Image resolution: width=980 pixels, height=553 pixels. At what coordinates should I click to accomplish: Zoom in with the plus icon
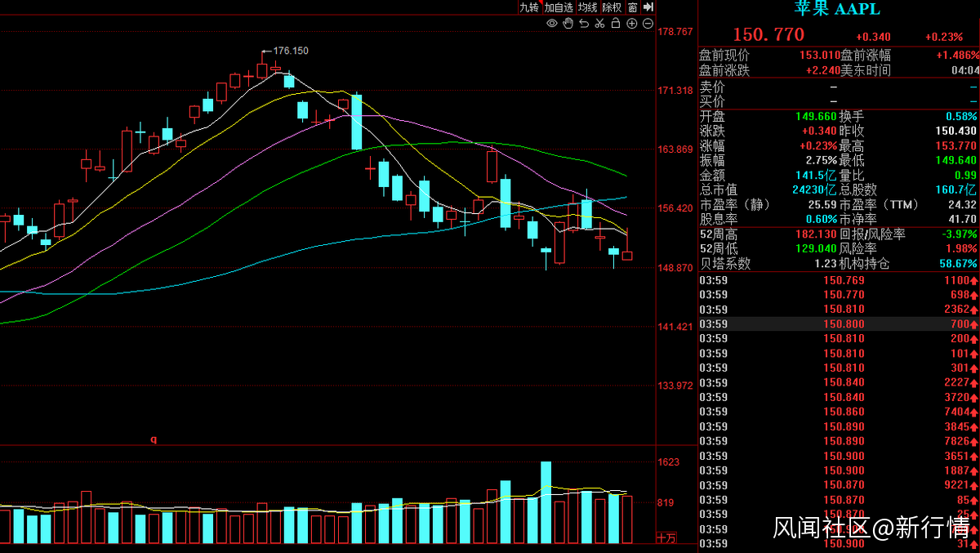click(631, 24)
